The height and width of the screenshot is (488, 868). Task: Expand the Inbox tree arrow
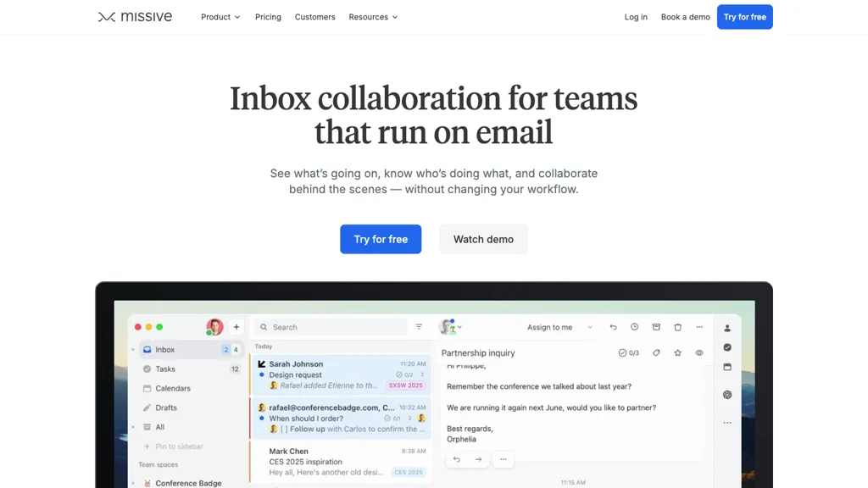tap(133, 350)
